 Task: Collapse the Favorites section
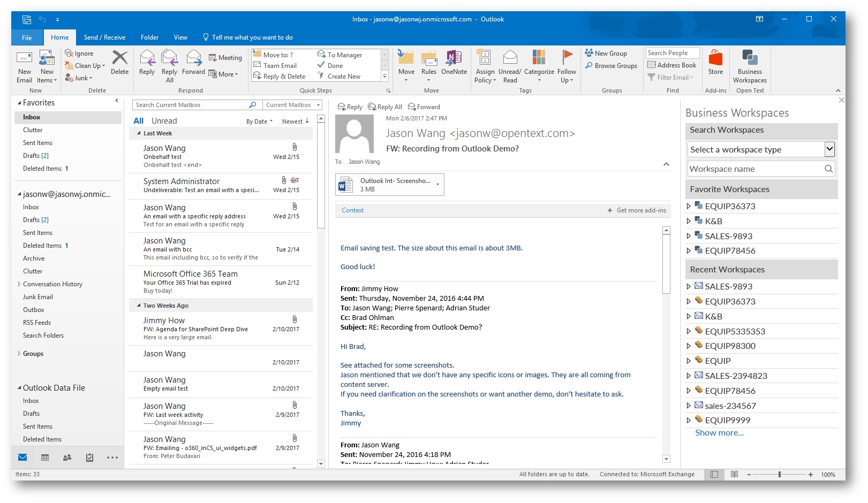[19, 103]
